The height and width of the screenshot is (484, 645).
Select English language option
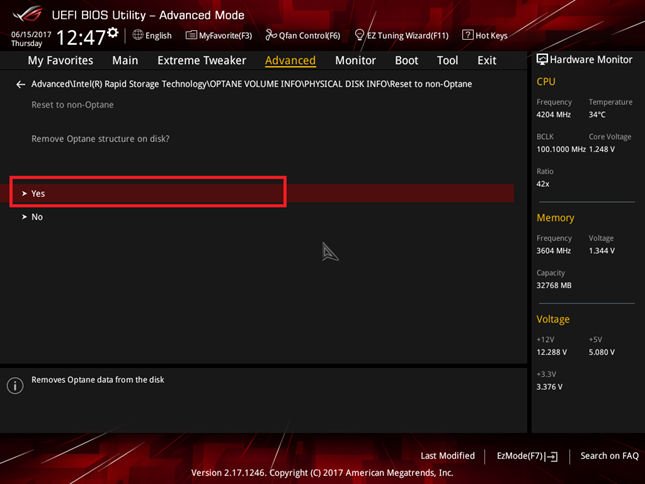pyautogui.click(x=158, y=36)
